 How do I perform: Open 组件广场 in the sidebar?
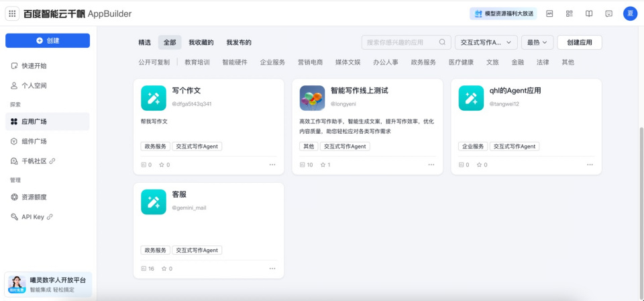(x=47, y=141)
